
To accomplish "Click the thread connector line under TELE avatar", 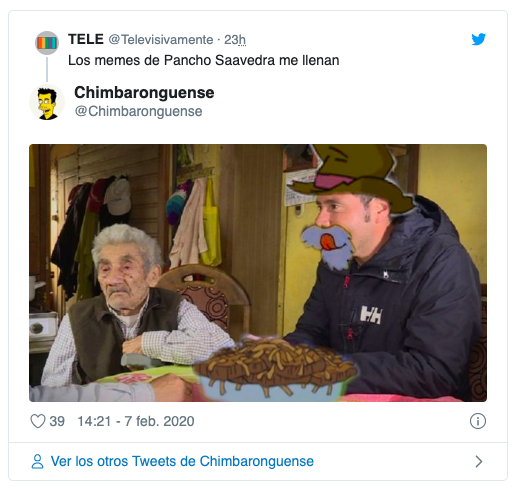I will [x=47, y=69].
